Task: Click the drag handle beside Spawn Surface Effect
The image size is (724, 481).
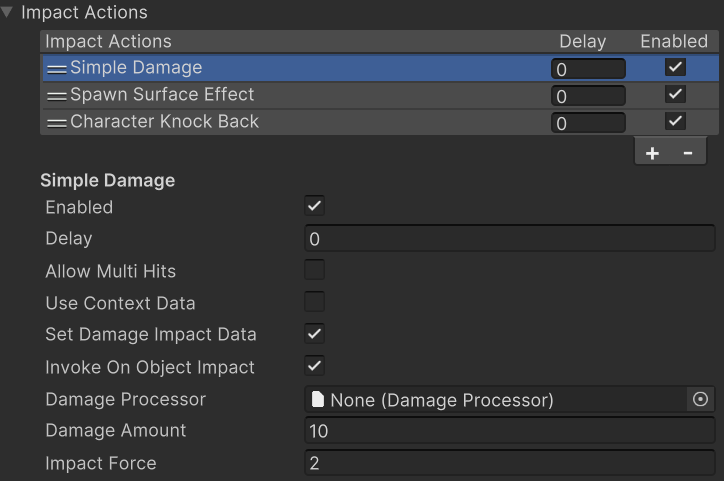Action: pyautogui.click(x=56, y=95)
